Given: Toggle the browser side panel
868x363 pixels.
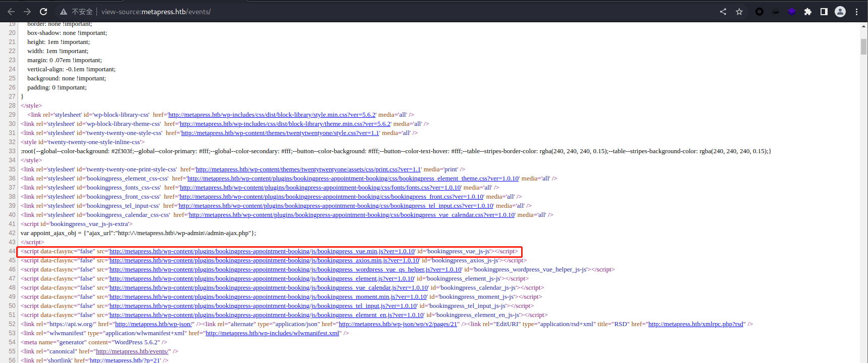Looking at the screenshot, I should pos(824,12).
